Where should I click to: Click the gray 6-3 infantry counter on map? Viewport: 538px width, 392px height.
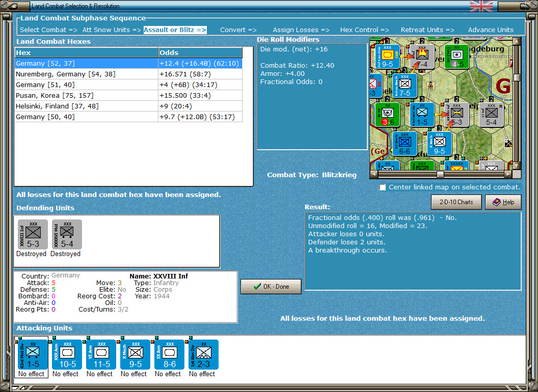tap(456, 115)
